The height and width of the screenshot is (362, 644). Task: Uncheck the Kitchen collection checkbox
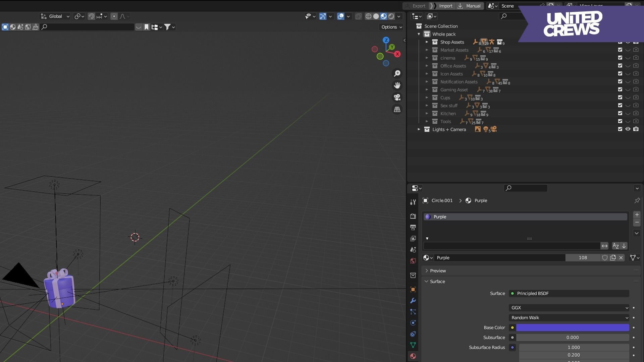pyautogui.click(x=620, y=113)
